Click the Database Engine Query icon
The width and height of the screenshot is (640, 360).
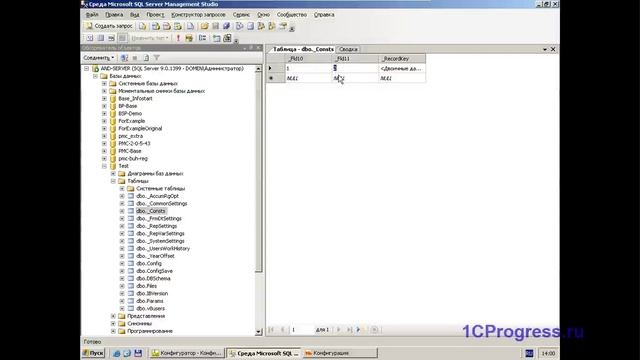142,26
